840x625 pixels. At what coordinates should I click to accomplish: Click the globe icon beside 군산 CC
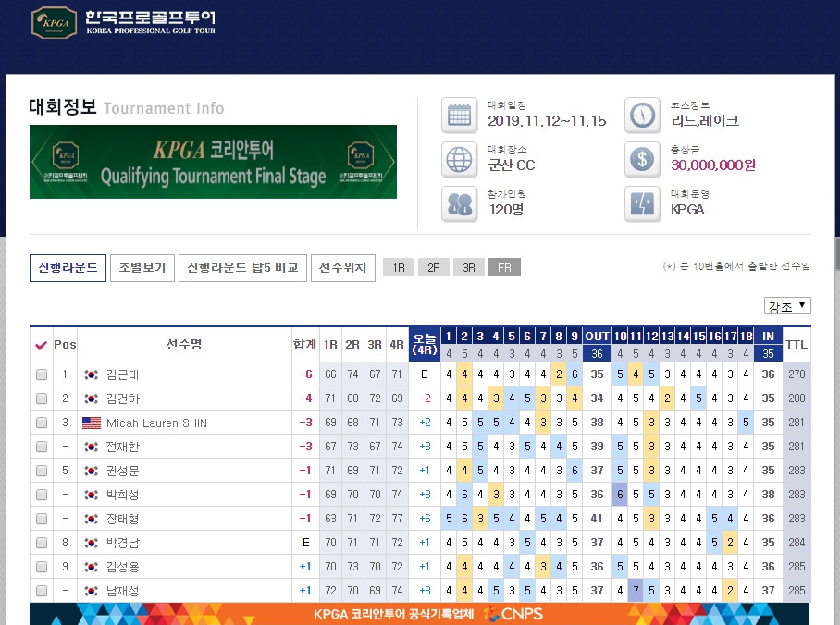pyautogui.click(x=459, y=160)
